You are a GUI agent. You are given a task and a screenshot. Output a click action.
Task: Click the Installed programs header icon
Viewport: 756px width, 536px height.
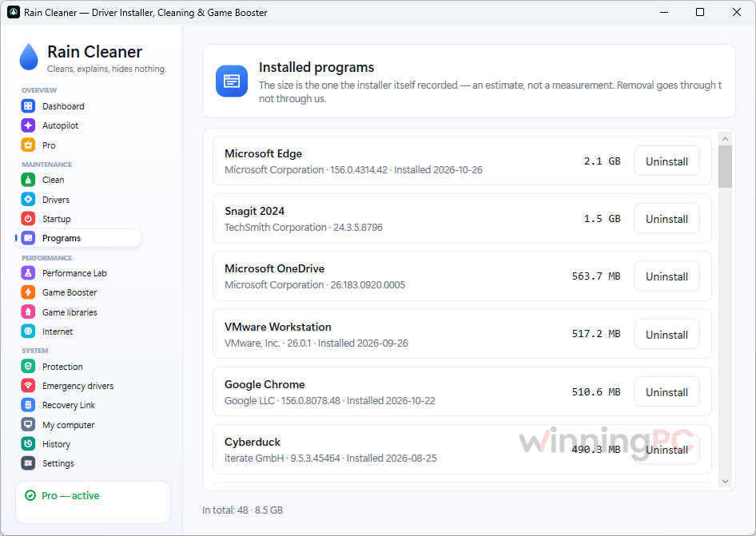[232, 81]
